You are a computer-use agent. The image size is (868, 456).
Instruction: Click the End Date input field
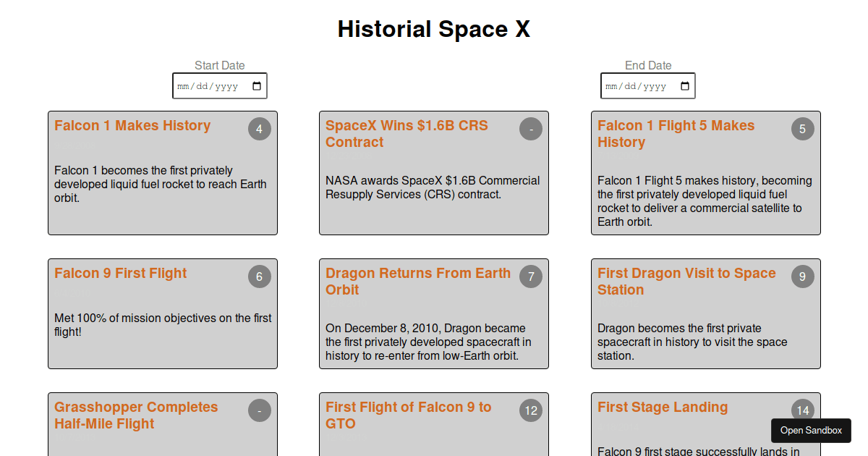click(648, 85)
